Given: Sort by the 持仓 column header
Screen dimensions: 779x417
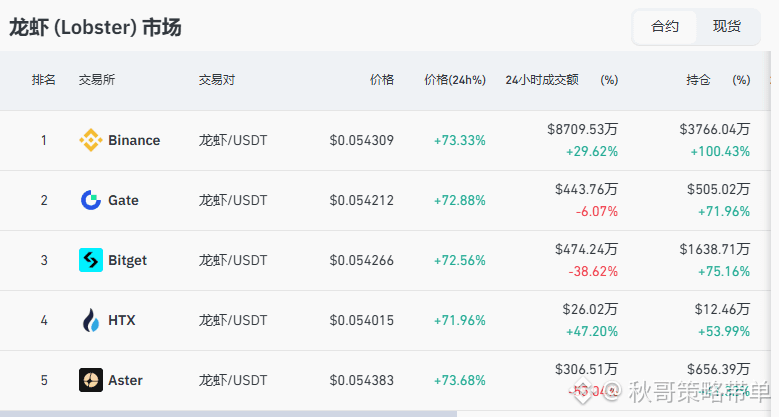Looking at the screenshot, I should (699, 80).
